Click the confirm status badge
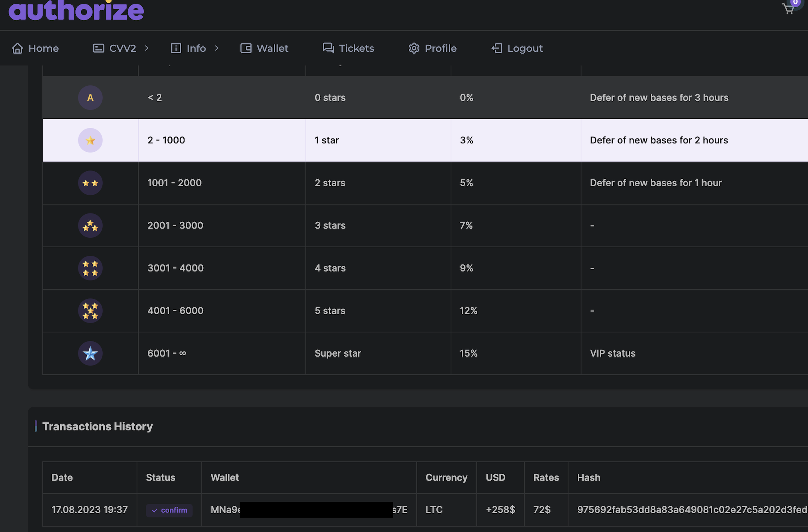The width and height of the screenshot is (808, 532). click(169, 510)
